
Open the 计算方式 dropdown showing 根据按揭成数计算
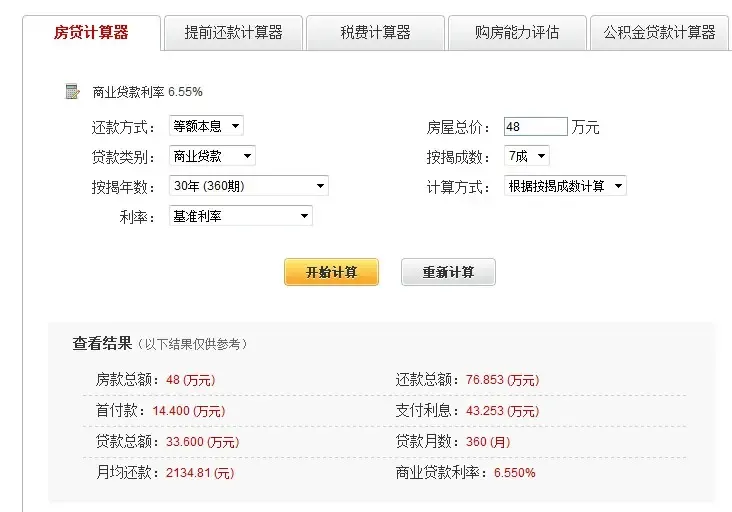tap(565, 186)
